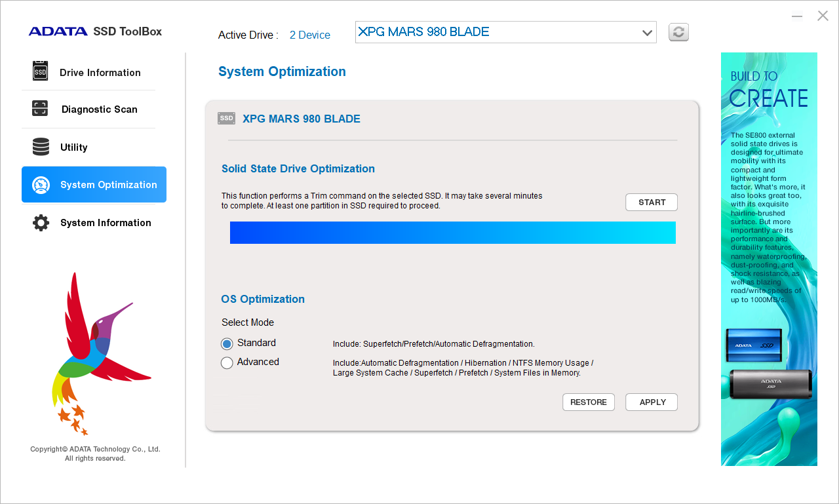
Task: Apply the selected OS optimization mode
Action: coord(652,402)
